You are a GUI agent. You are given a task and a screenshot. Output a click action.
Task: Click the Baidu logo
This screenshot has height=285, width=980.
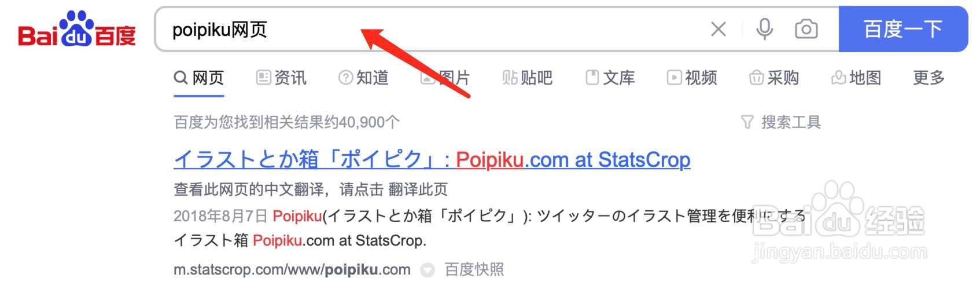(77, 29)
